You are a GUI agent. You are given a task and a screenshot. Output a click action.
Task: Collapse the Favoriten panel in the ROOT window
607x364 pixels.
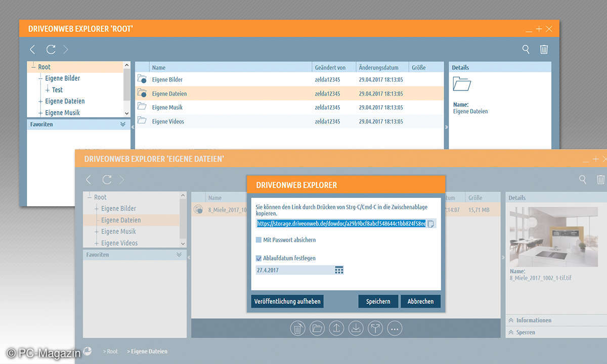[x=122, y=124]
